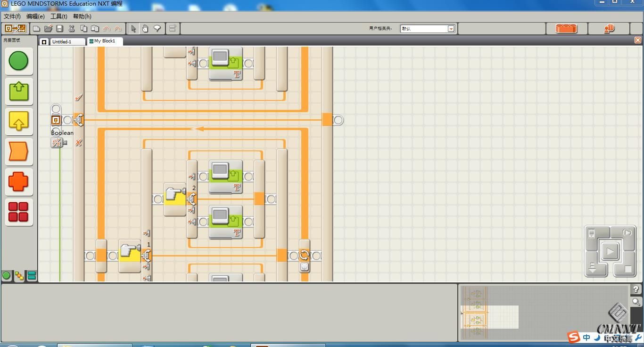
Task: Open the 编辑(e) menu
Action: pos(35,16)
